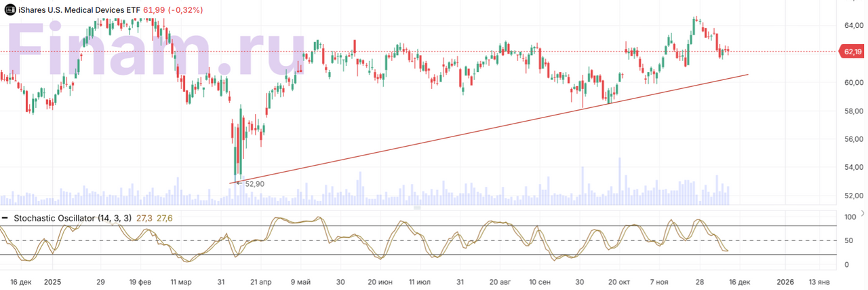Click the red 62,19 current price tag
This screenshot has width=868, height=290.
(x=852, y=52)
